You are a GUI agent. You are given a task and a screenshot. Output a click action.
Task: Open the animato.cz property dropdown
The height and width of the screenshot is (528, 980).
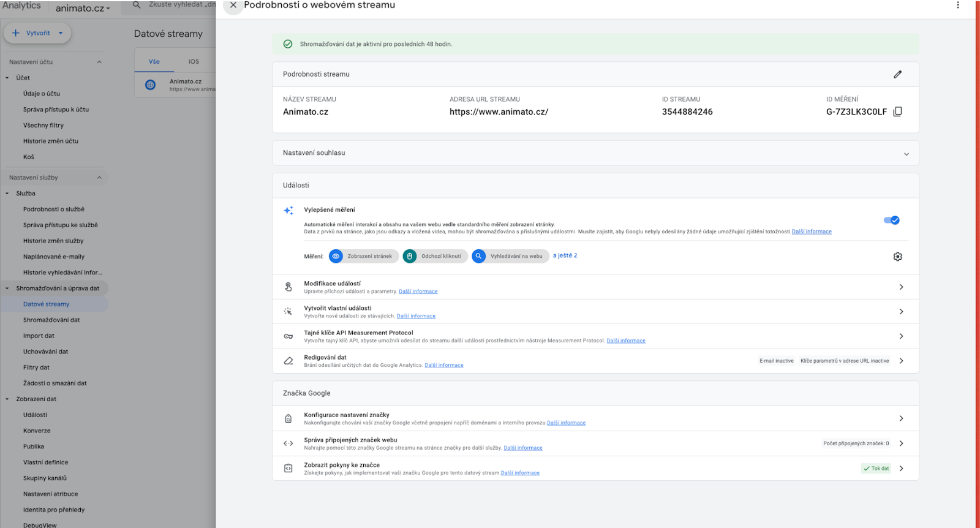[83, 8]
